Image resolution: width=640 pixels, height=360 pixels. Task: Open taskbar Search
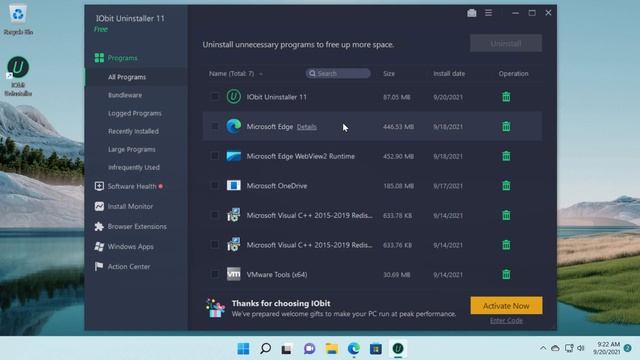tap(265, 349)
